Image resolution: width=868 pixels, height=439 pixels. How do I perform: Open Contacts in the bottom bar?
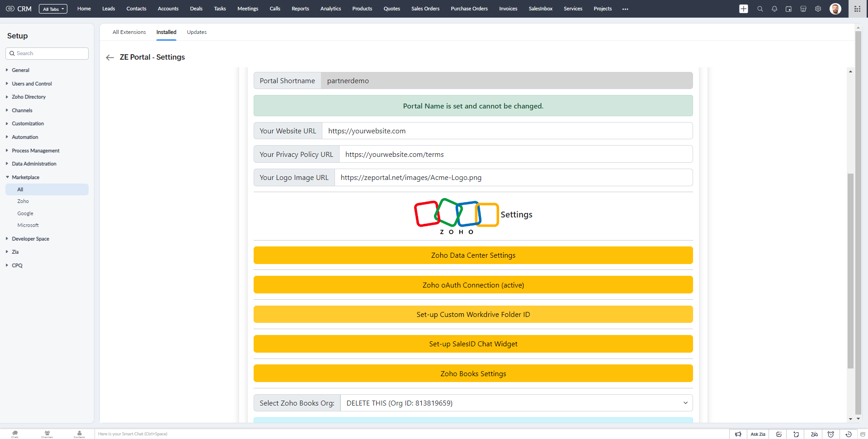(x=80, y=434)
